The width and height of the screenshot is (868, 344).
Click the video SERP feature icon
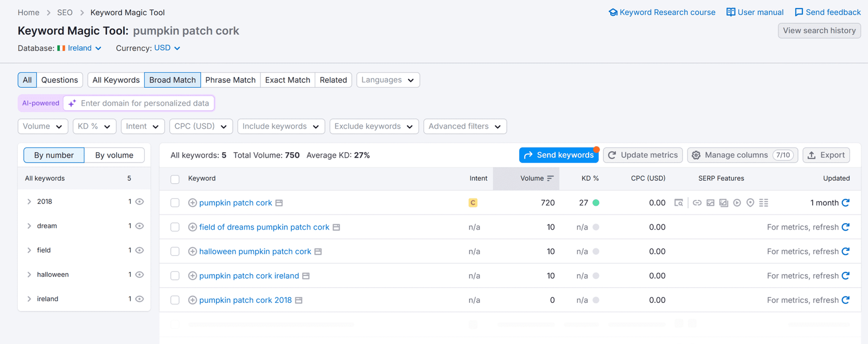(x=737, y=203)
